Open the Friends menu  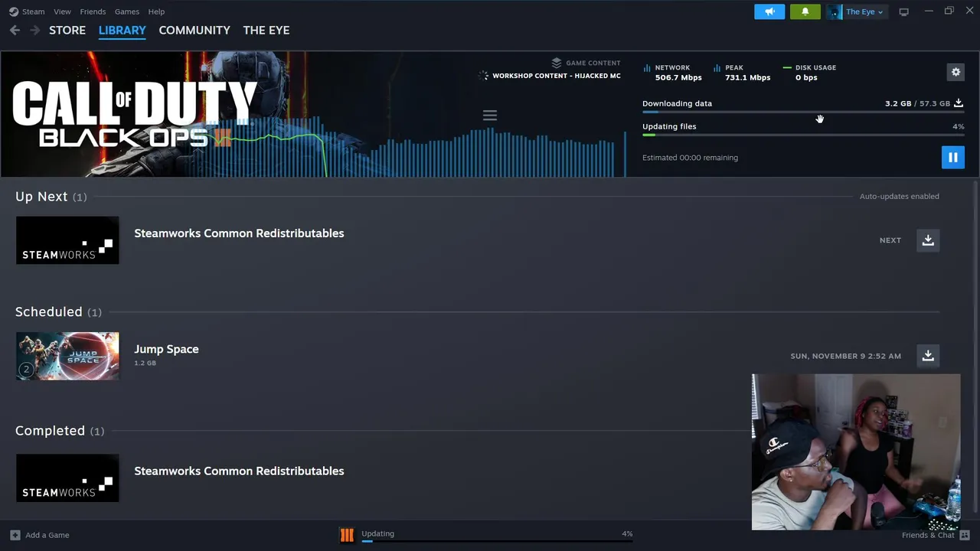tap(93, 11)
